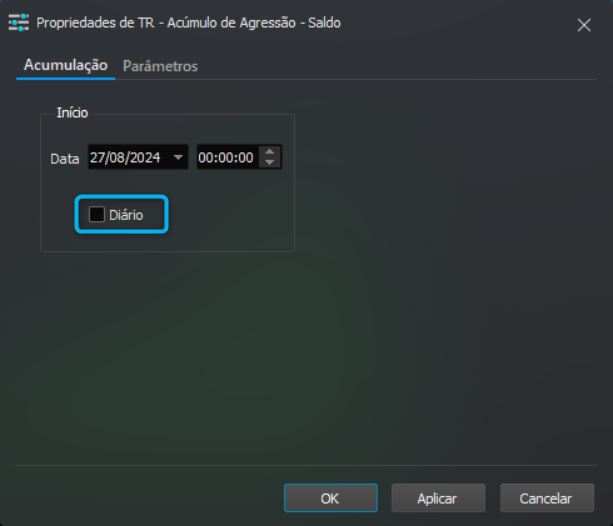
Task: Click the Aplicar button
Action: click(x=438, y=498)
